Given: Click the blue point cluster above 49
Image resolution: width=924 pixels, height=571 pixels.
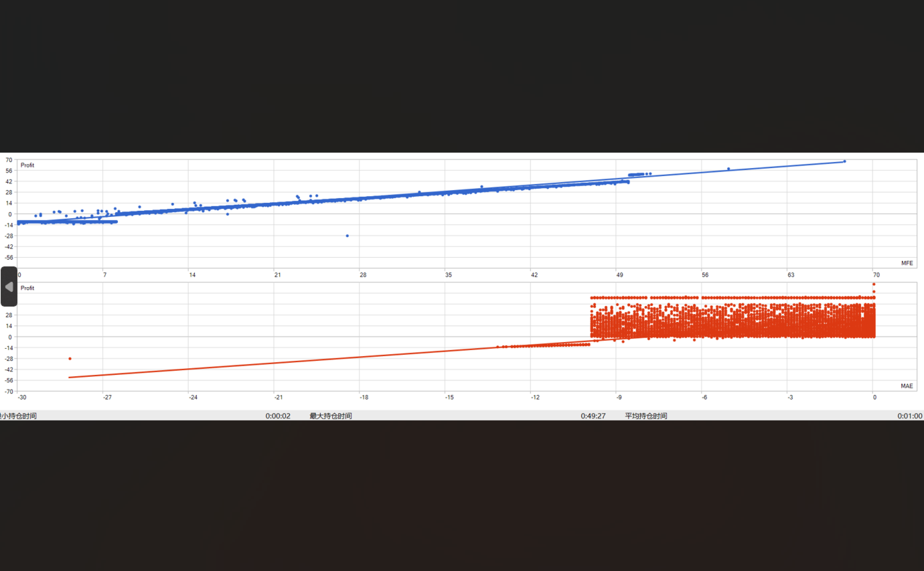Looking at the screenshot, I should pos(639,174).
